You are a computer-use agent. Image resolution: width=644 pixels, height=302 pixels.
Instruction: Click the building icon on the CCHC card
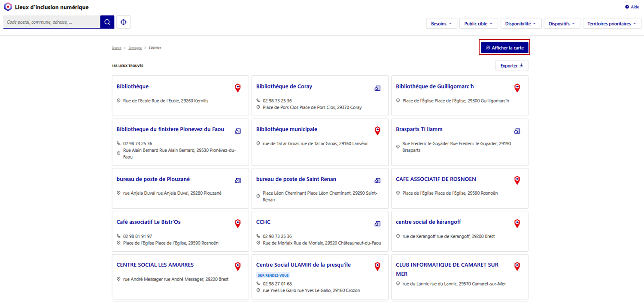[377, 224]
